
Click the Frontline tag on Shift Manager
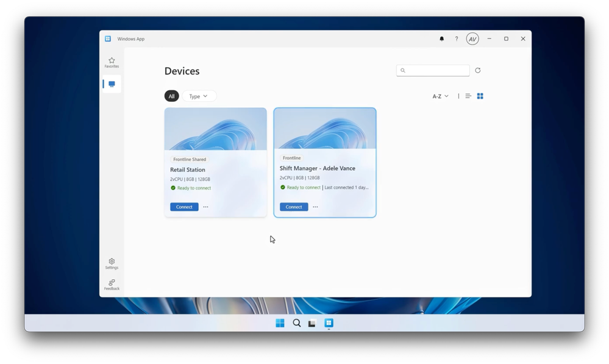tap(291, 158)
